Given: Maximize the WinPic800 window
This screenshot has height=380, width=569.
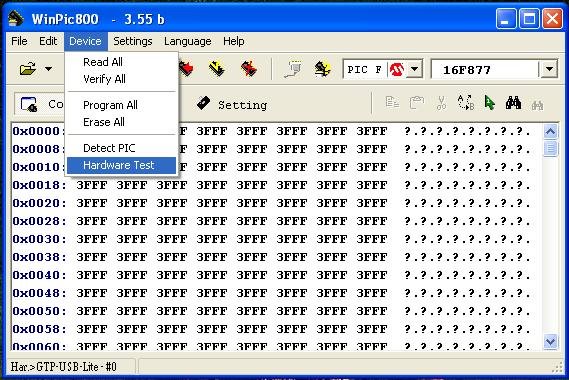Looking at the screenshot, I should point(528,19).
